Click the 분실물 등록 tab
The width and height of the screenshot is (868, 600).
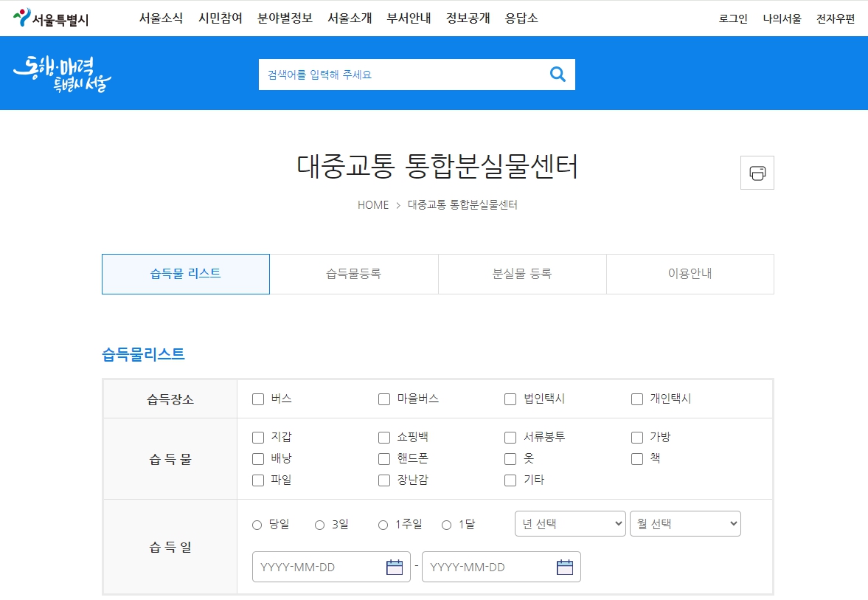tap(521, 274)
